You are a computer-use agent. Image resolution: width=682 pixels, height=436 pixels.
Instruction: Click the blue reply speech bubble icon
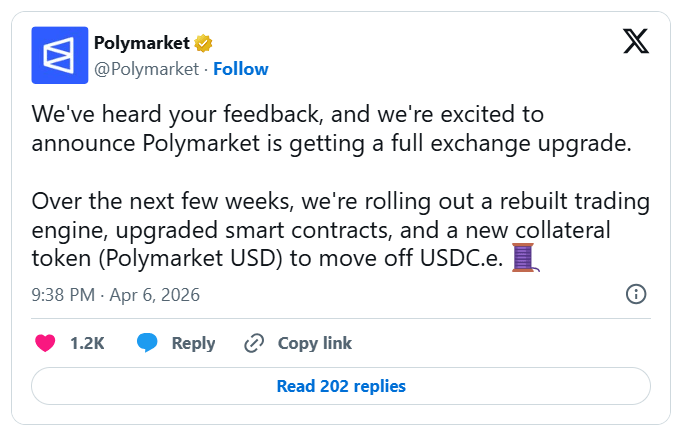tap(148, 343)
